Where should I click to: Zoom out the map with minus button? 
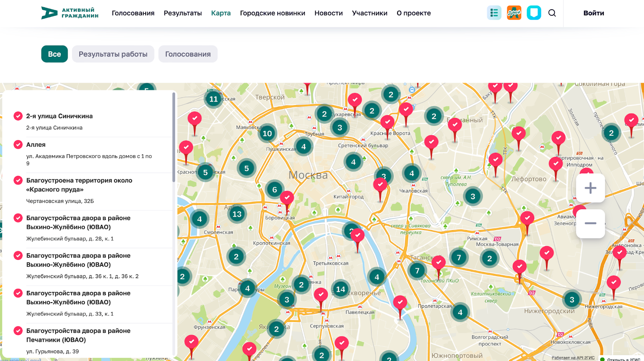590,224
